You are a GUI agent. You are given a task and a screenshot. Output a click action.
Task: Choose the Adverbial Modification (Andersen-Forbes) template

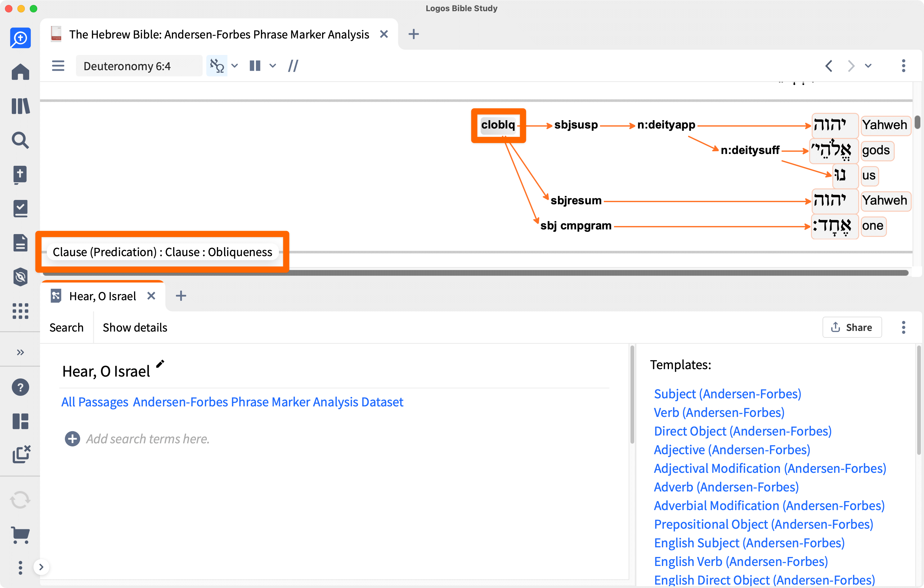[x=769, y=505]
